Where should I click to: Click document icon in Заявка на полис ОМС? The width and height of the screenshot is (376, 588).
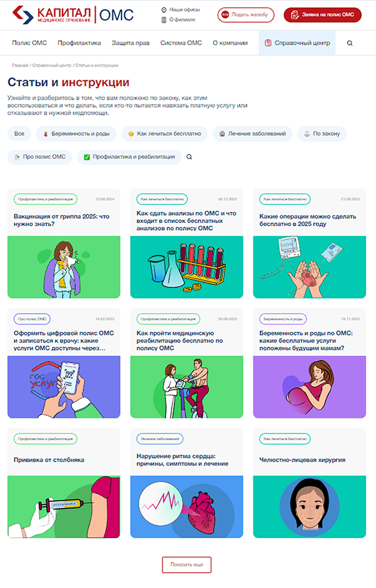pyautogui.click(x=295, y=14)
